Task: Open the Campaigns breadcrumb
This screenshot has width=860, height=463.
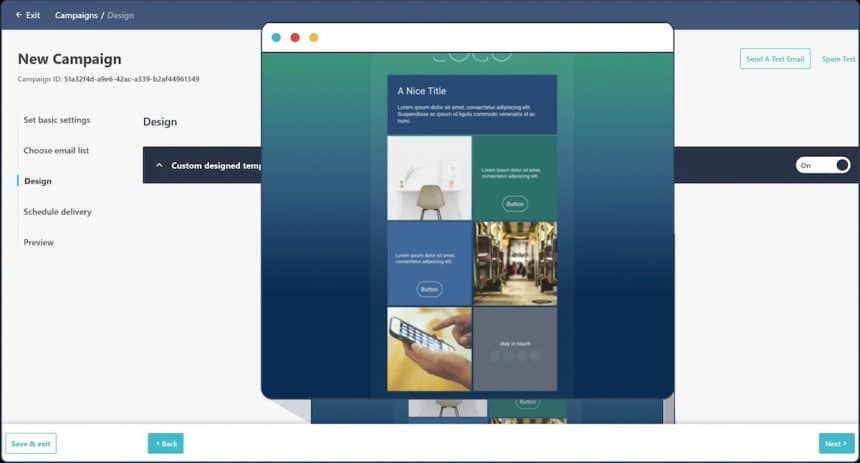Action: (76, 15)
